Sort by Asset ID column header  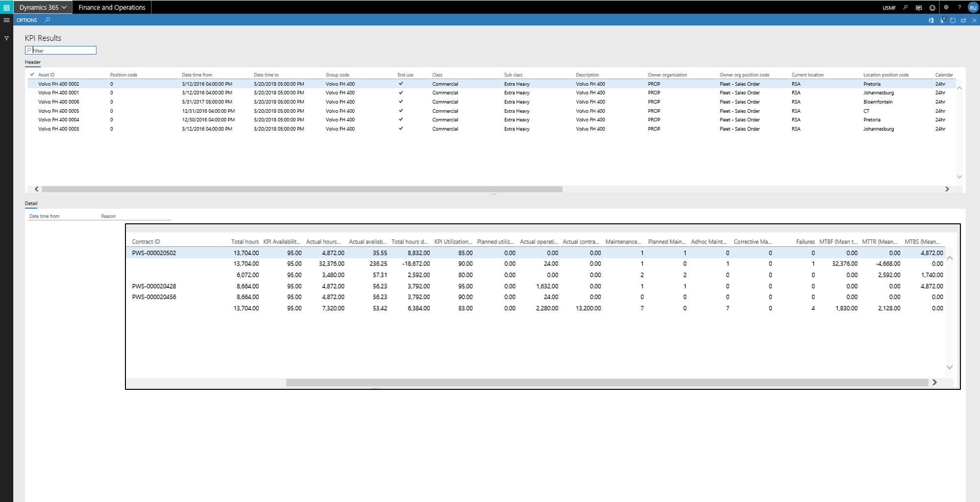point(47,75)
